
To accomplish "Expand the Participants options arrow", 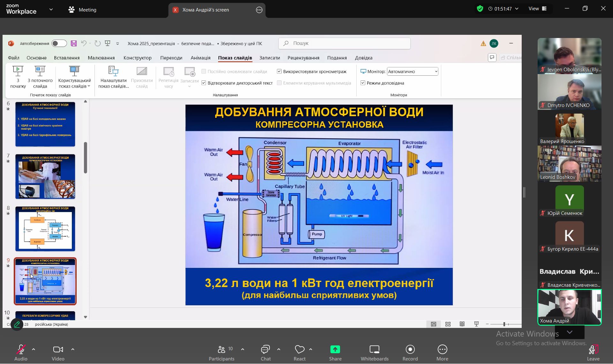I will pos(243,349).
